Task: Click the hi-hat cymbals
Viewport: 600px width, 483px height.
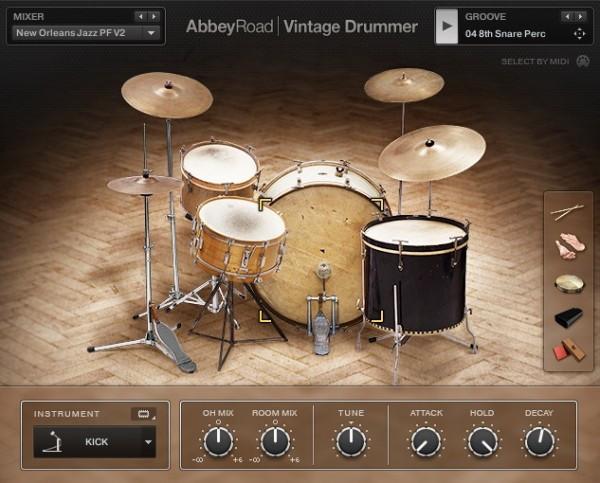Action: [x=145, y=184]
